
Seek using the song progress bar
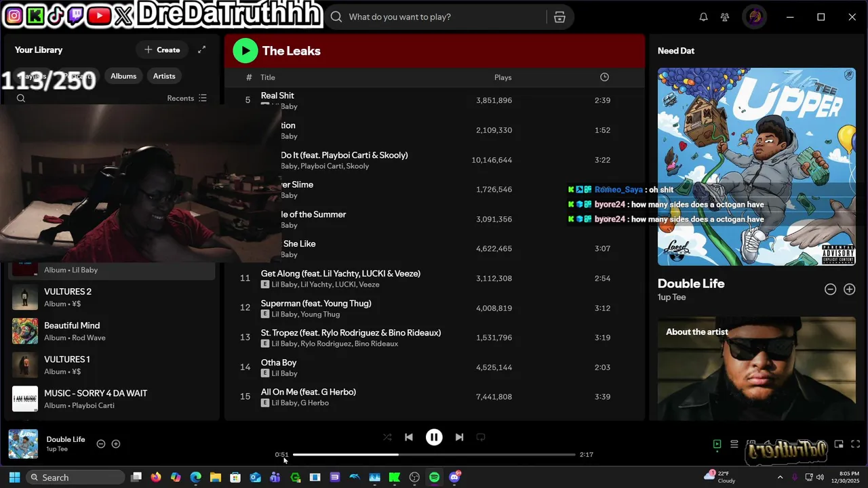pyautogui.click(x=434, y=454)
